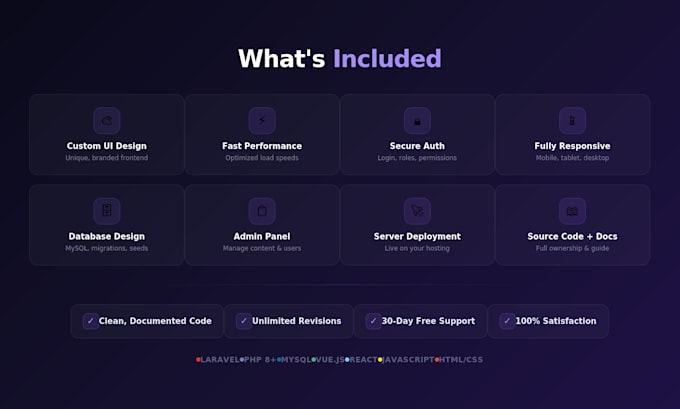Click the Custom UI Design icon
The height and width of the screenshot is (409, 680).
pos(107,121)
